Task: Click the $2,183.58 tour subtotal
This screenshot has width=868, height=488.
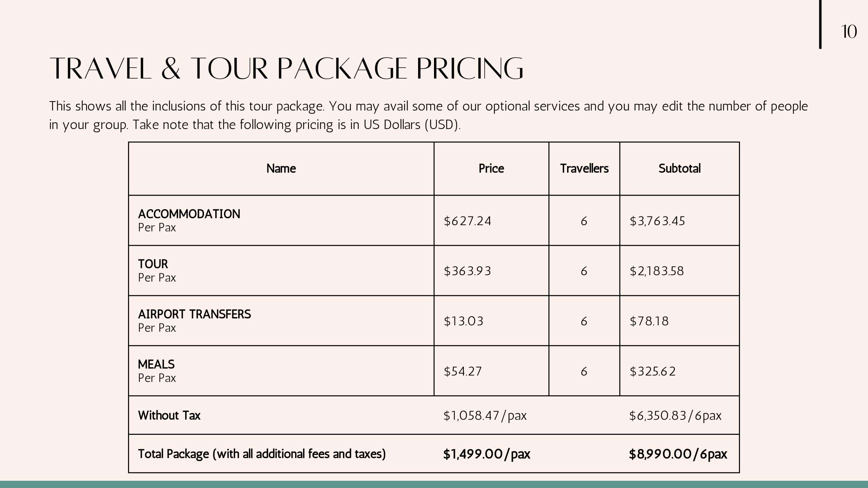Action: (657, 271)
